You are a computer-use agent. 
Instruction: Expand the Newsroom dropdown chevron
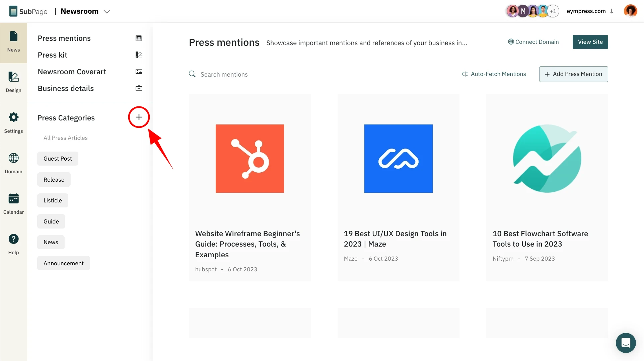[106, 11]
